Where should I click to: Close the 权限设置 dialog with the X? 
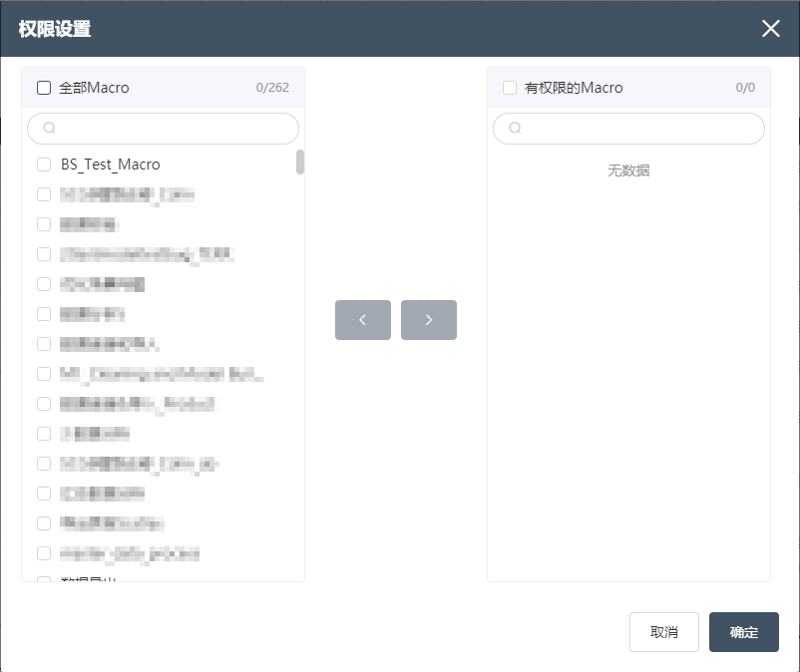tap(770, 28)
